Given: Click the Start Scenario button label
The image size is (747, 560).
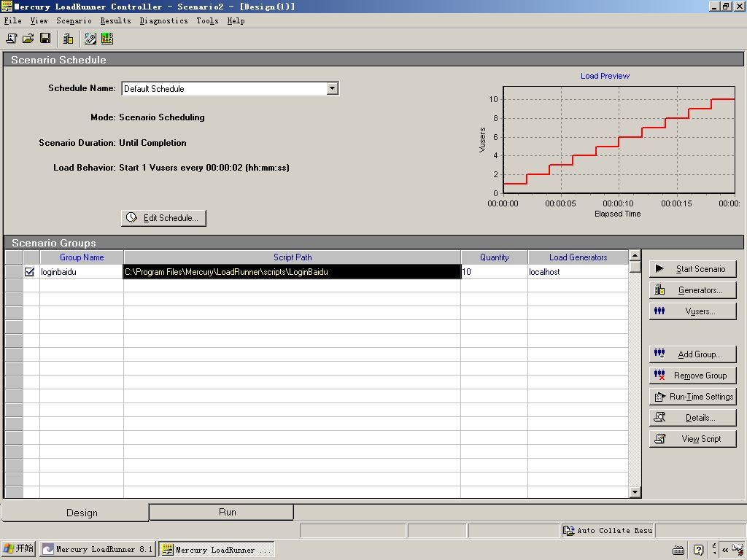Looking at the screenshot, I should click(700, 269).
